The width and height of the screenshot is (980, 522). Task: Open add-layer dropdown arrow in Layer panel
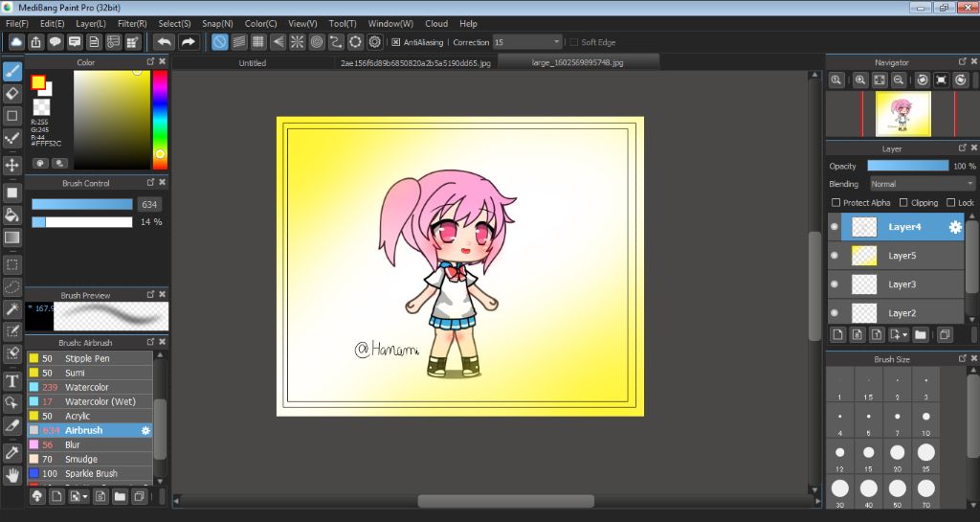click(904, 335)
